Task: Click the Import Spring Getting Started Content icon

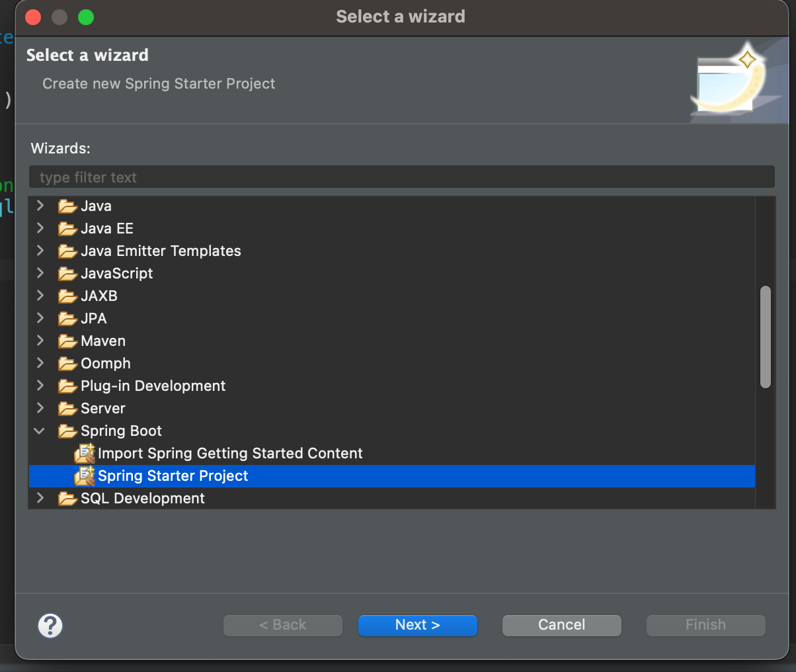Action: 85,453
